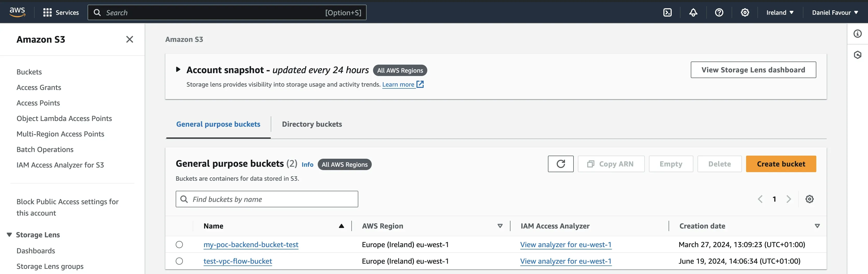This screenshot has height=274, width=868.
Task: Click All AWS Regions badge in Account snapshot
Action: (x=400, y=70)
